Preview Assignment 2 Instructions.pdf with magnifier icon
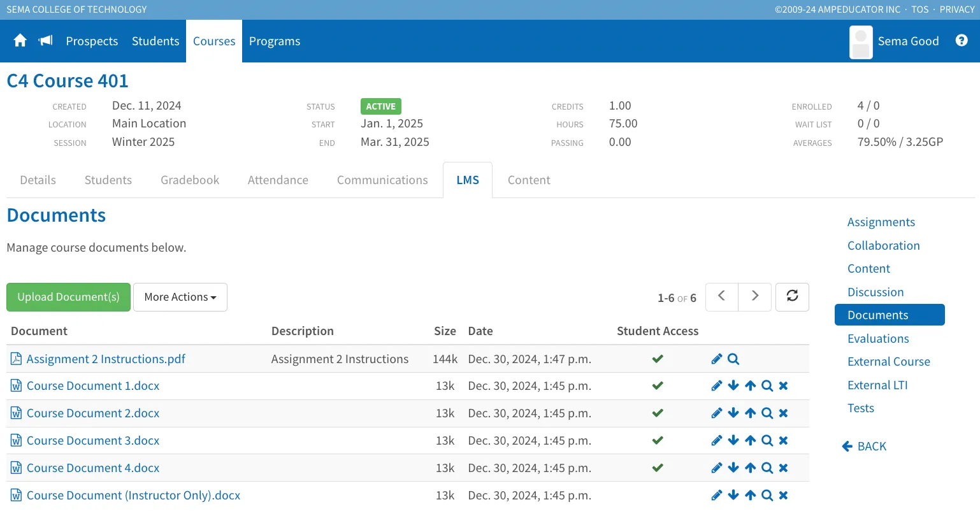Screen dimensions: 980x516 pyautogui.click(x=733, y=359)
